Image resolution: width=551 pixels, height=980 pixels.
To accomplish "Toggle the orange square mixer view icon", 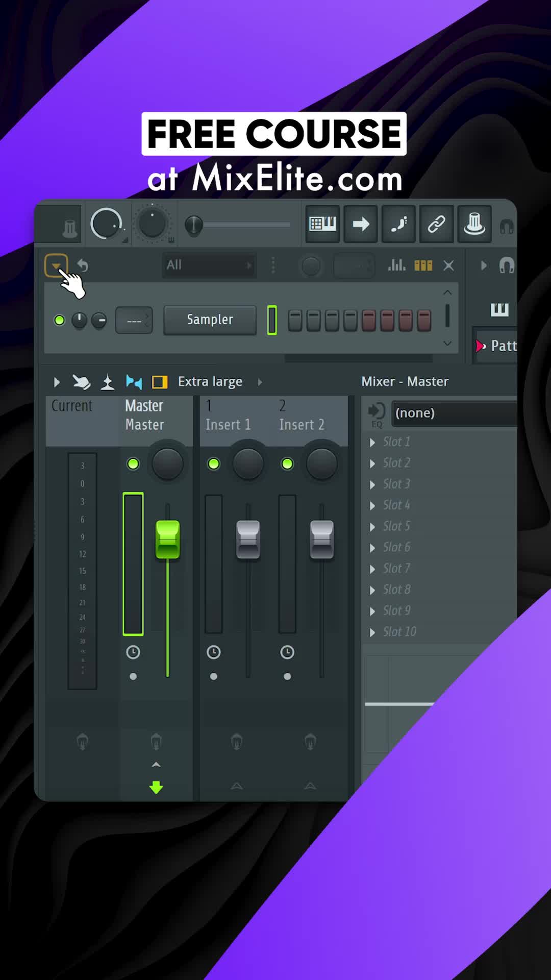I will point(160,382).
